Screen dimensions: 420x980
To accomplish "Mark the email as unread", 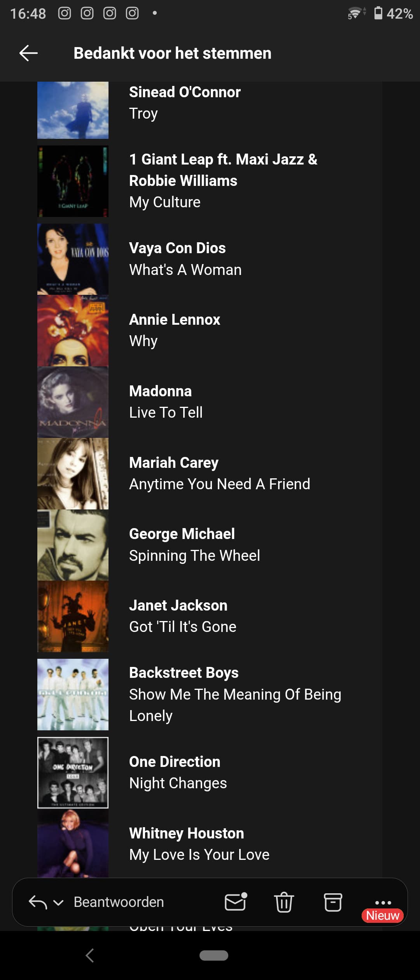I will point(235,902).
